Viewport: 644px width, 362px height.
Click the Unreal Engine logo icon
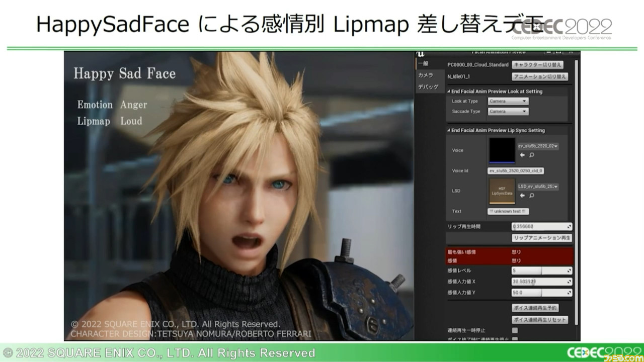421,54
